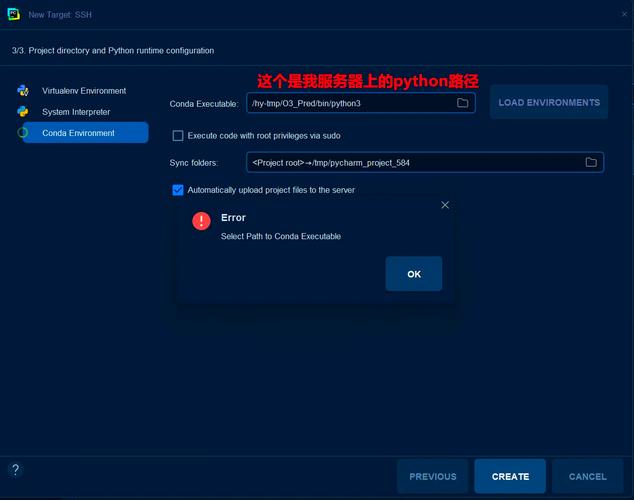The image size is (634, 500).
Task: Go back with Previous button
Action: point(432,476)
